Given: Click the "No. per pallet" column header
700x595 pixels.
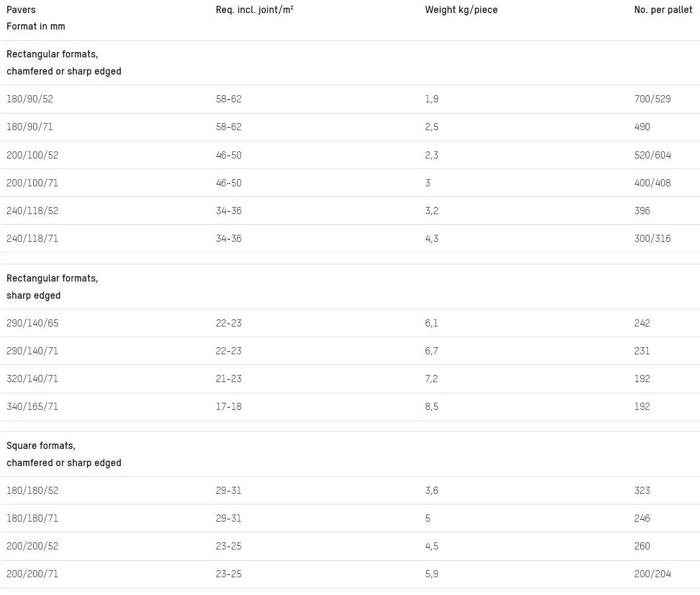Looking at the screenshot, I should click(663, 9).
